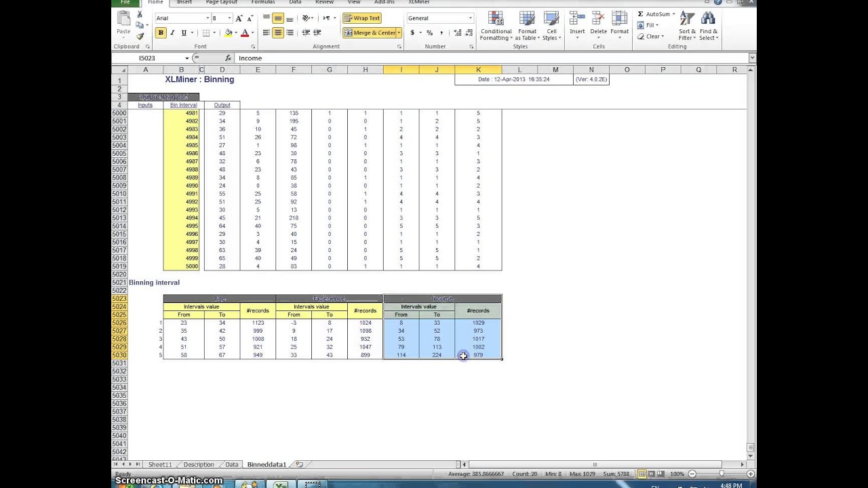Click the Decrease Font Size icon

249,18
